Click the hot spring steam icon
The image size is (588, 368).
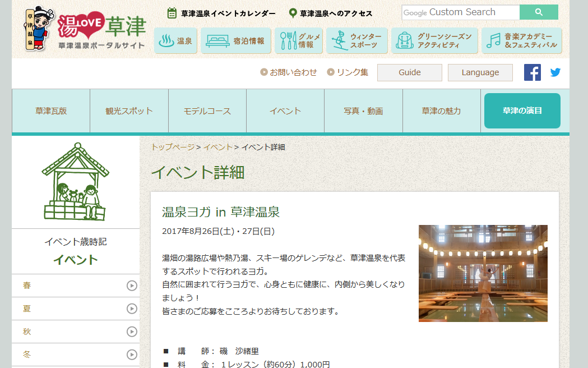166,40
